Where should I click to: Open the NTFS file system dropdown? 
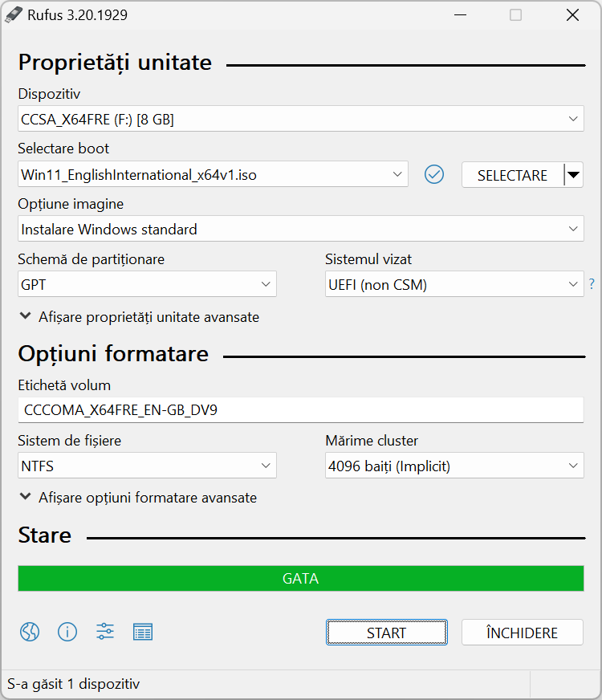pyautogui.click(x=147, y=465)
